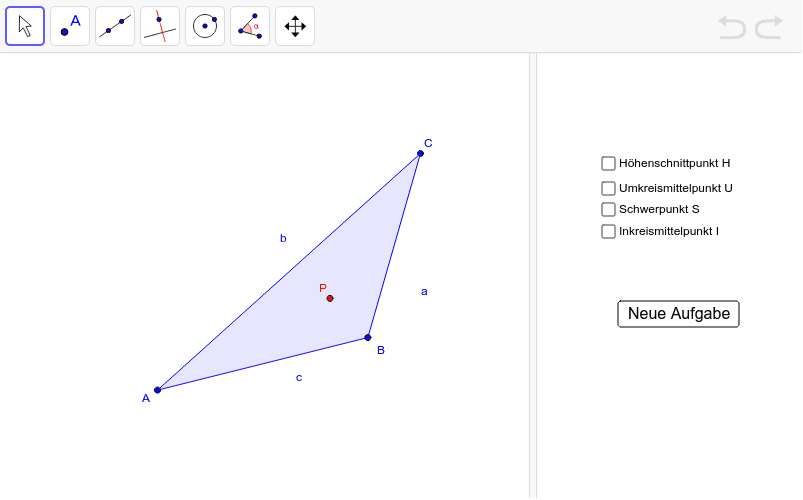803x500 pixels.
Task: Click the side label b
Action: [283, 238]
